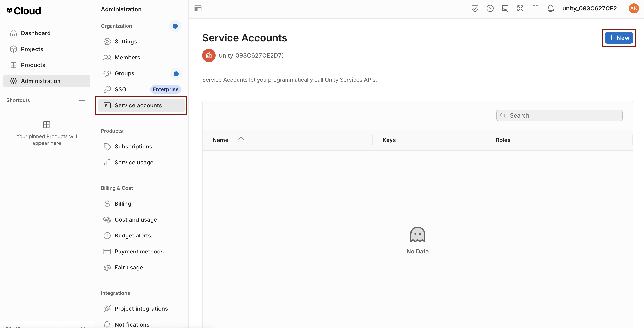
Task: Open the apps grid icon in top bar
Action: pos(535,8)
